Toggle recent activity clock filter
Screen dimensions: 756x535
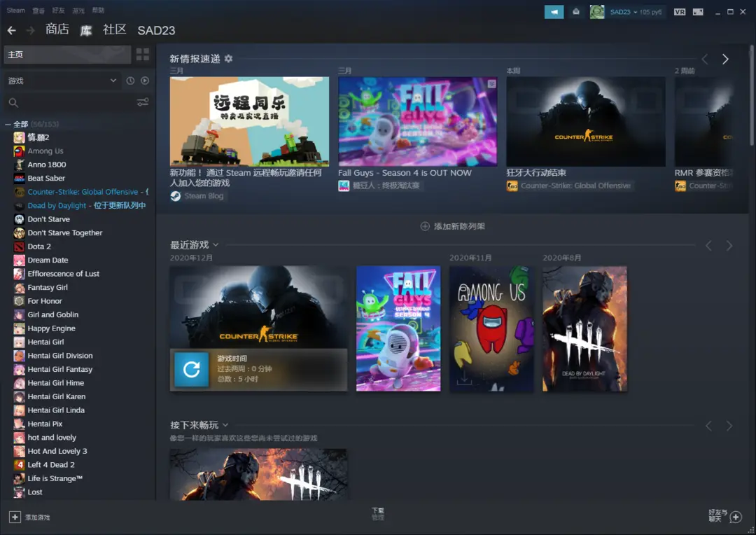130,81
